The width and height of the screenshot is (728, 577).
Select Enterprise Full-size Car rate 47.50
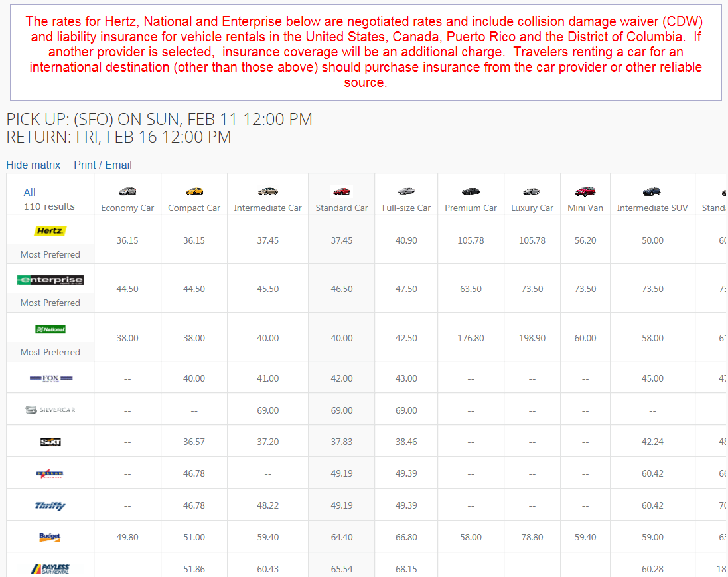tap(406, 289)
